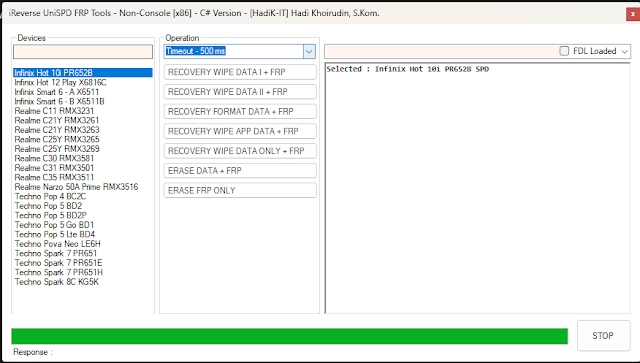Click RECOVERY WIPE DATA II + FRP
Image resolution: width=640 pixels, height=363 pixels.
click(x=240, y=92)
